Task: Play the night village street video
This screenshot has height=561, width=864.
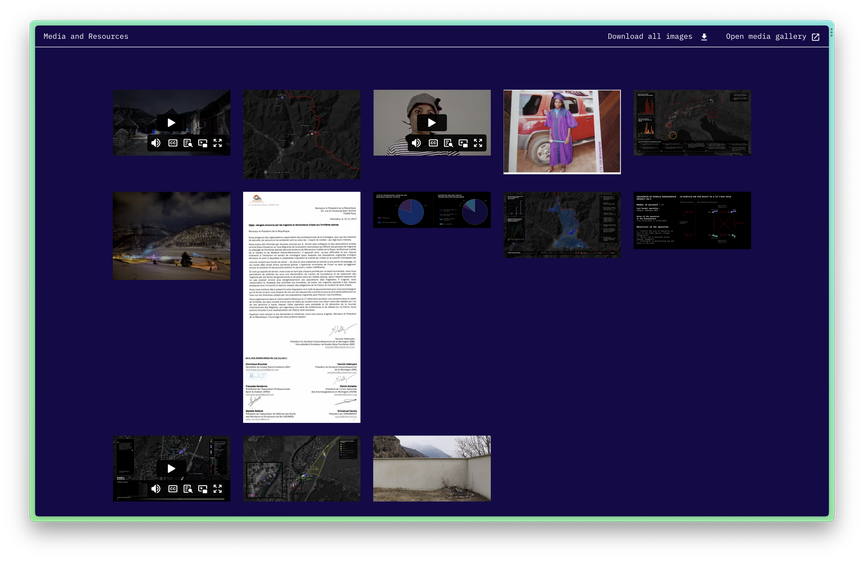Action: point(171,122)
